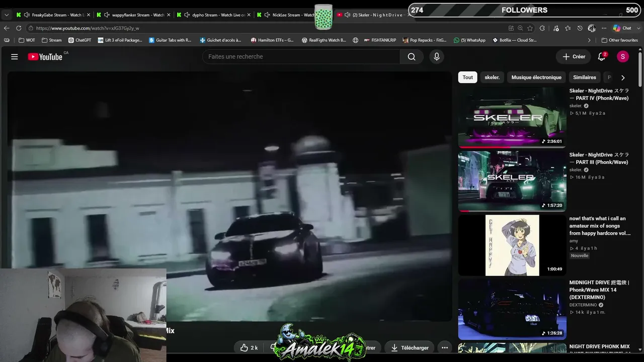This screenshot has width=644, height=362.
Task: Open the WOT bookmarks folder
Action: pos(27,40)
